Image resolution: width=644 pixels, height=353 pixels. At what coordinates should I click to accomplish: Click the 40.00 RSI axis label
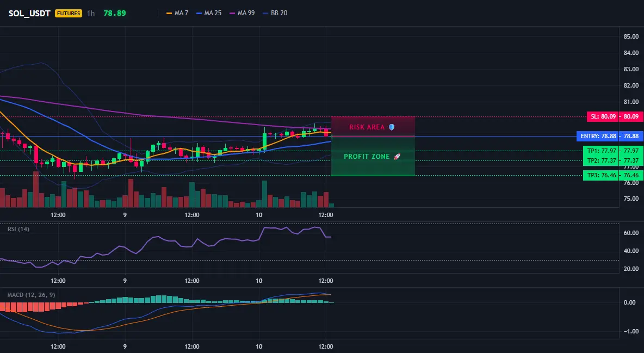(x=631, y=251)
